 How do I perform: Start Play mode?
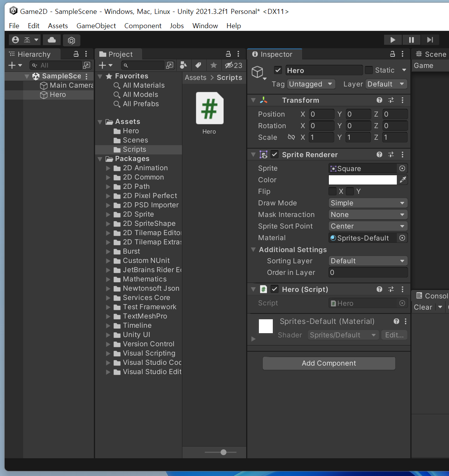(393, 40)
